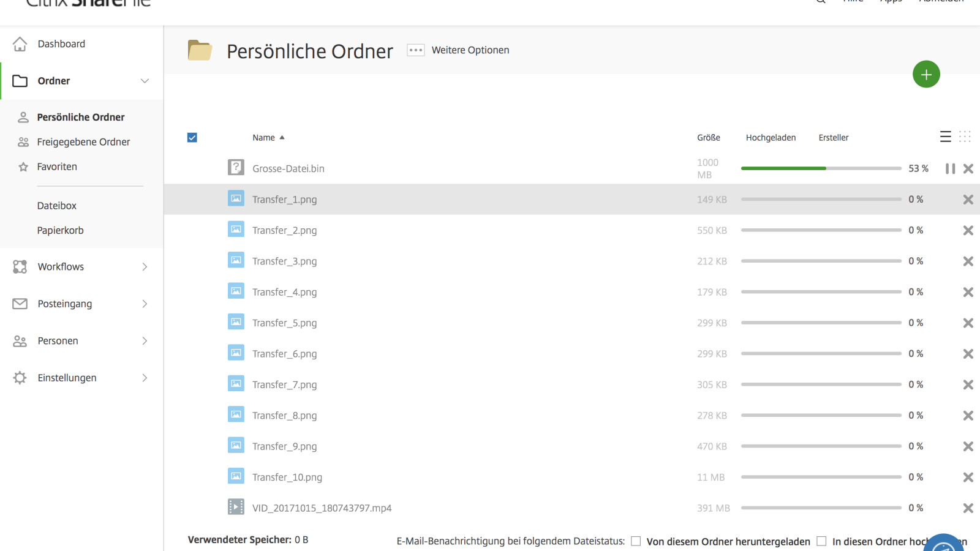Click the green plus add button
The width and height of the screenshot is (980, 551).
tap(926, 75)
